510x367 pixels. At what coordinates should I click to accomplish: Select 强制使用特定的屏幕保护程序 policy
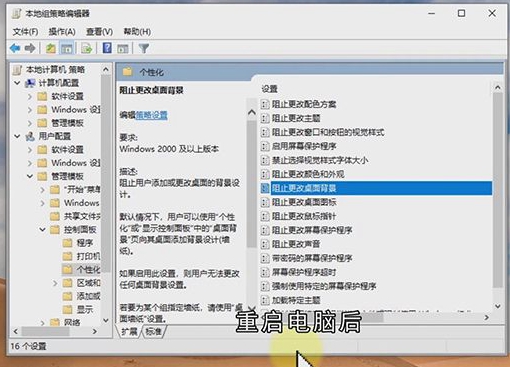(324, 286)
